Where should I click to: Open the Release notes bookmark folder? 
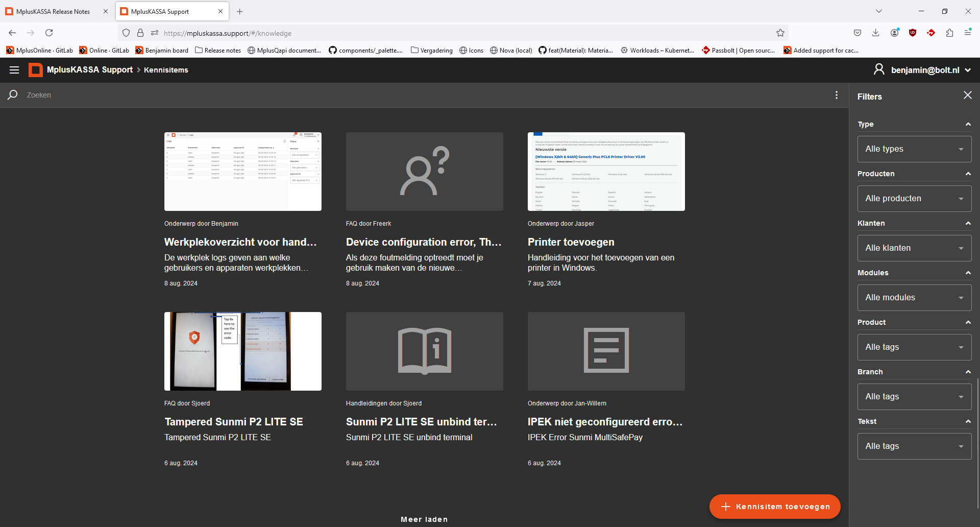218,50
